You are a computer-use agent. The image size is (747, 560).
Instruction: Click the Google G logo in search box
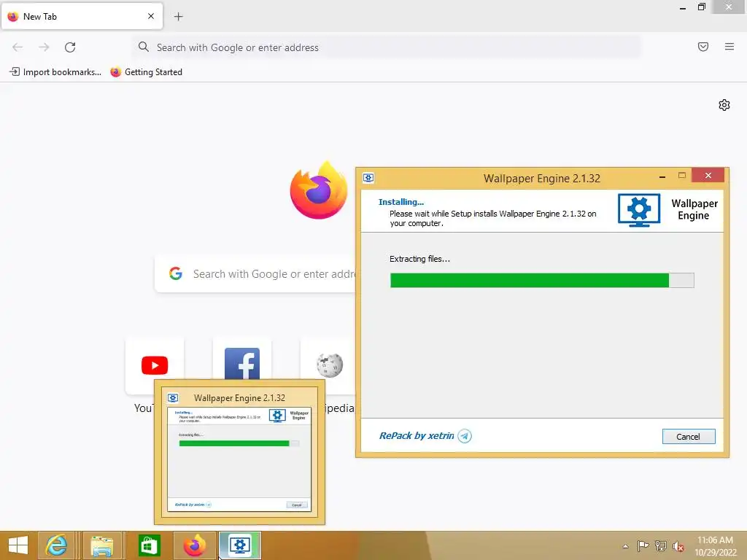tap(176, 273)
